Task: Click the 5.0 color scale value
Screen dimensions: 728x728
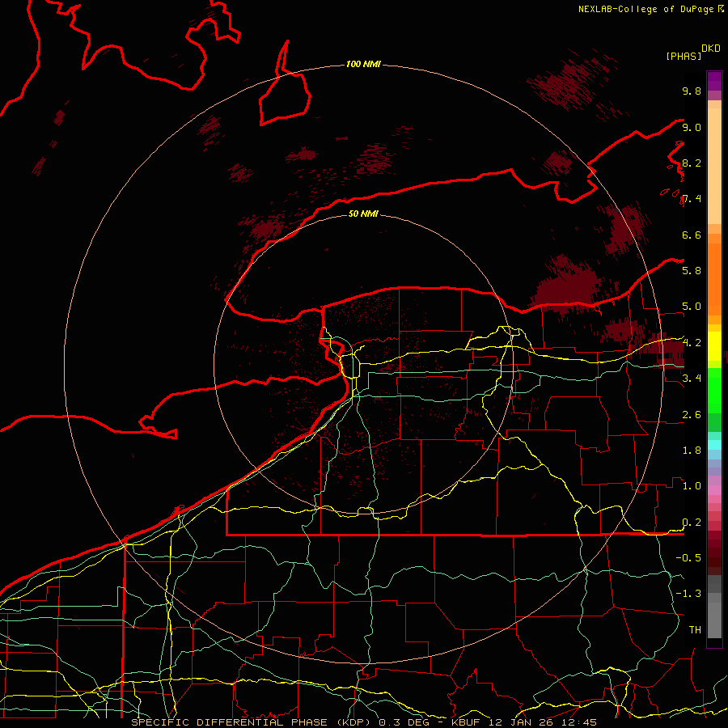Action: coord(692,307)
